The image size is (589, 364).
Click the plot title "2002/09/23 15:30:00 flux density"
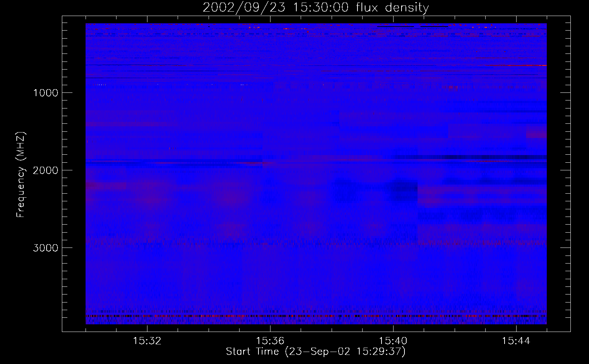tap(316, 8)
